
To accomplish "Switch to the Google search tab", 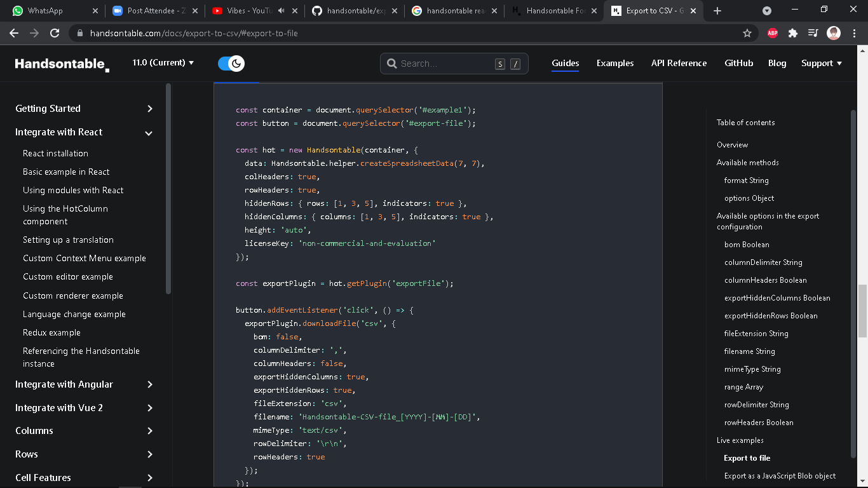I will point(456,11).
